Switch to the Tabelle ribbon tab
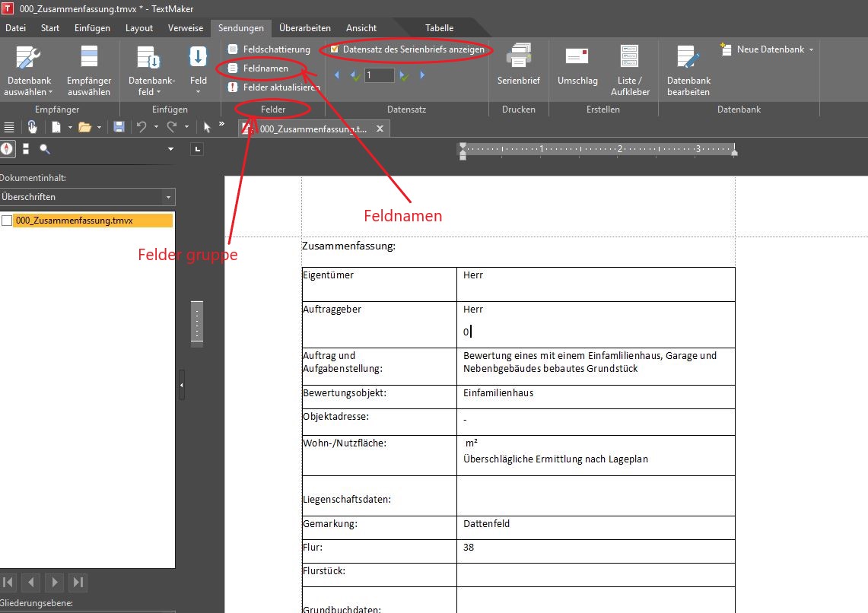The height and width of the screenshot is (613, 868). (x=439, y=27)
